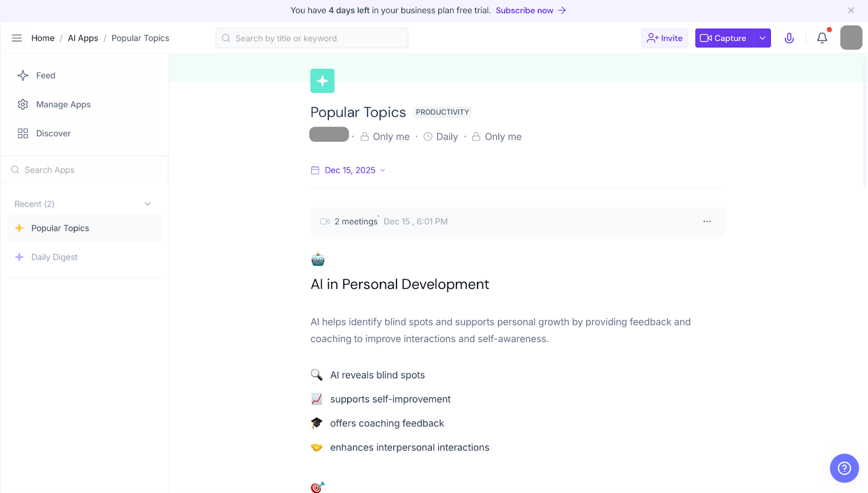
Task: Open notifications bell
Action: (x=822, y=38)
